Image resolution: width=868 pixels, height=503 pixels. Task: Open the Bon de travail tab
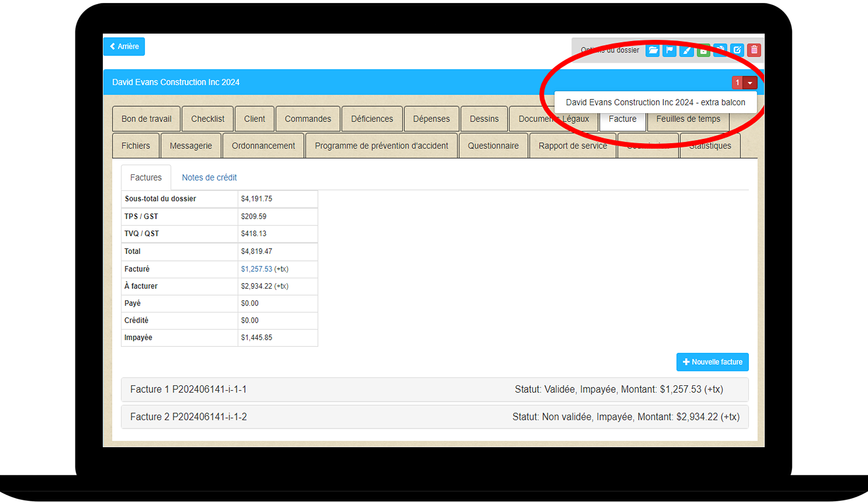click(x=146, y=119)
